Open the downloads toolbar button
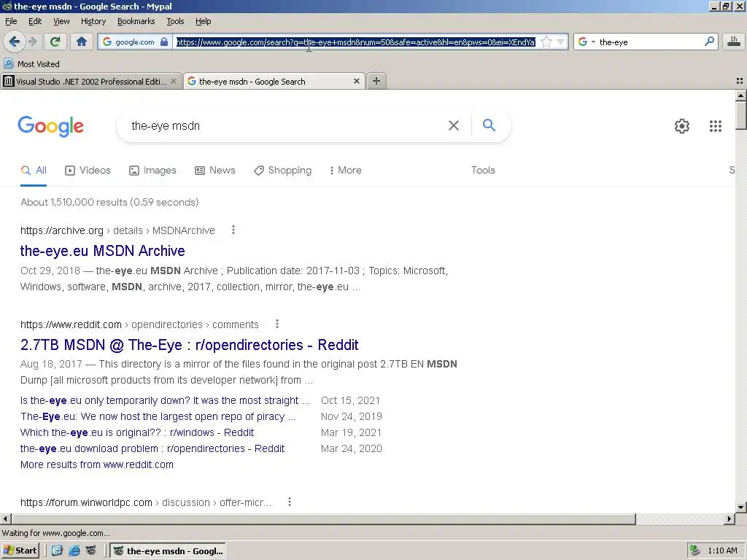The image size is (747, 560). (x=734, y=42)
